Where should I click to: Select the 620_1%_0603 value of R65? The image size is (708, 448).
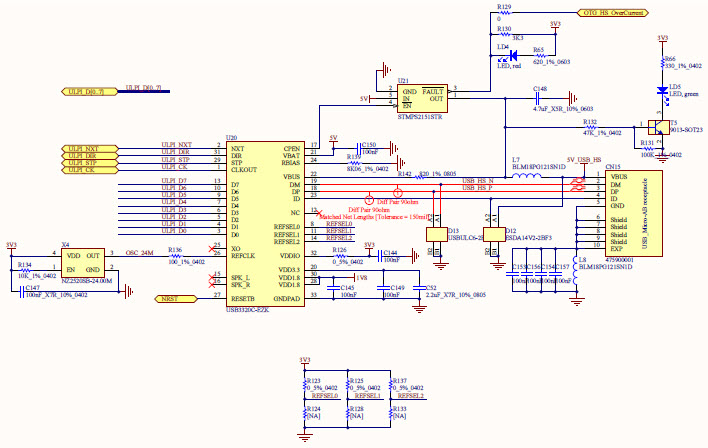[x=551, y=62]
